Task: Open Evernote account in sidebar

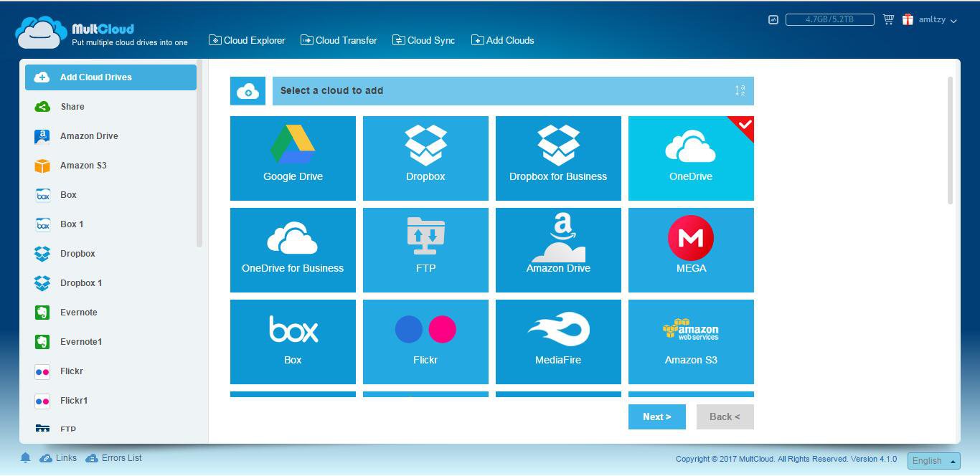Action: pos(110,313)
